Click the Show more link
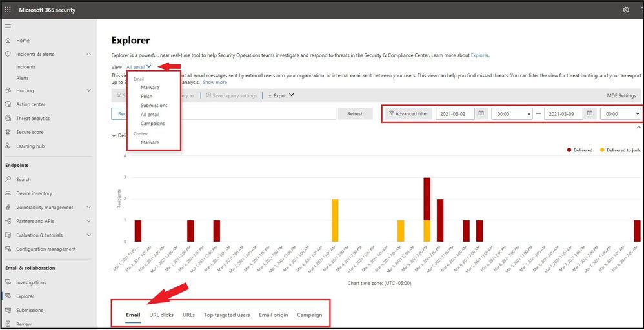The width and height of the screenshot is (644, 330). click(215, 82)
